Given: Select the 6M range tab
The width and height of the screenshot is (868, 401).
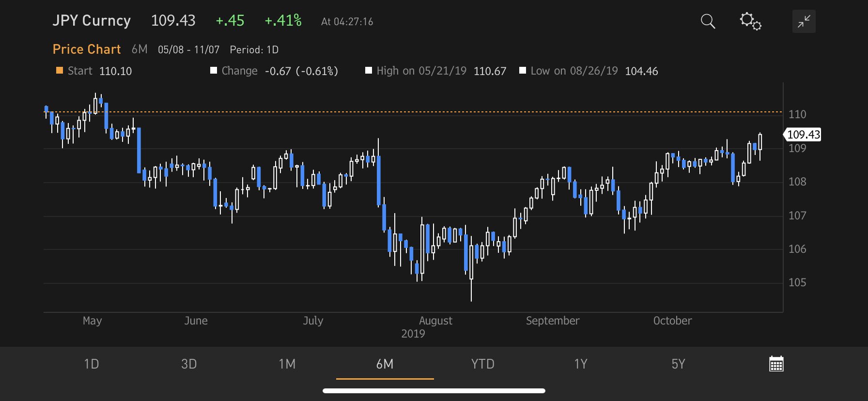Looking at the screenshot, I should [385, 364].
